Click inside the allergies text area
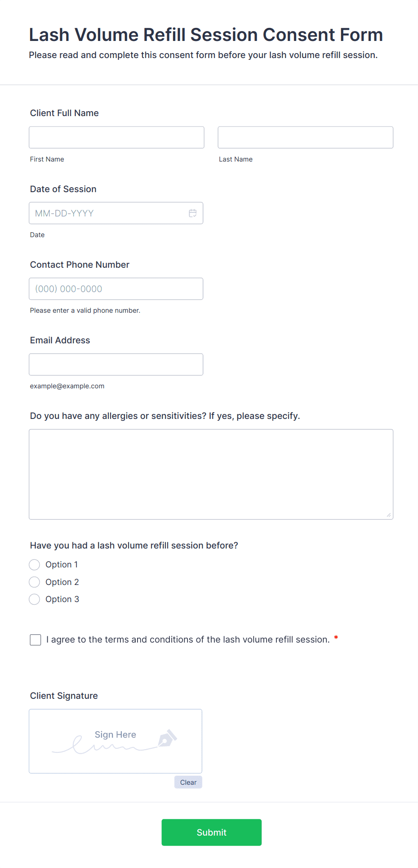 (x=211, y=474)
